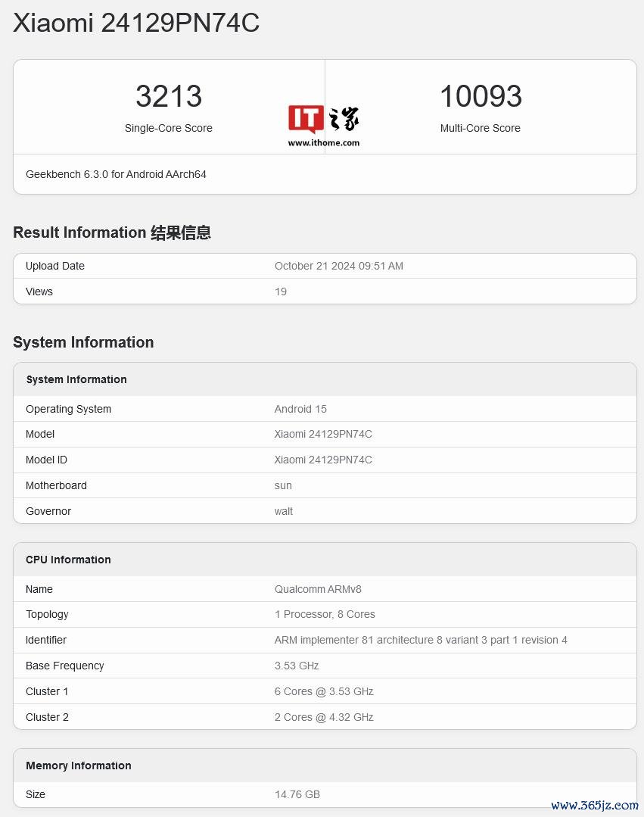Click the "Views" row label
The image size is (644, 817).
pyautogui.click(x=39, y=292)
